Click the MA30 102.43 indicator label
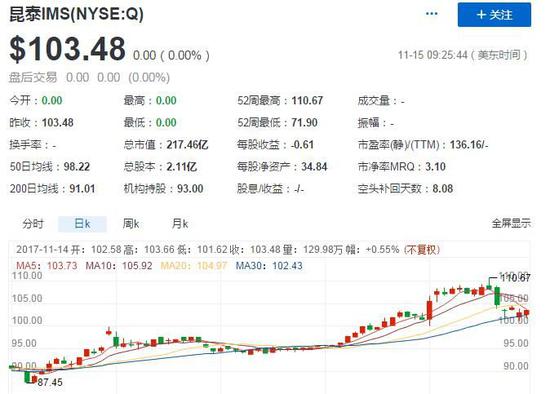The height and width of the screenshot is (394, 550). pyautogui.click(x=269, y=266)
